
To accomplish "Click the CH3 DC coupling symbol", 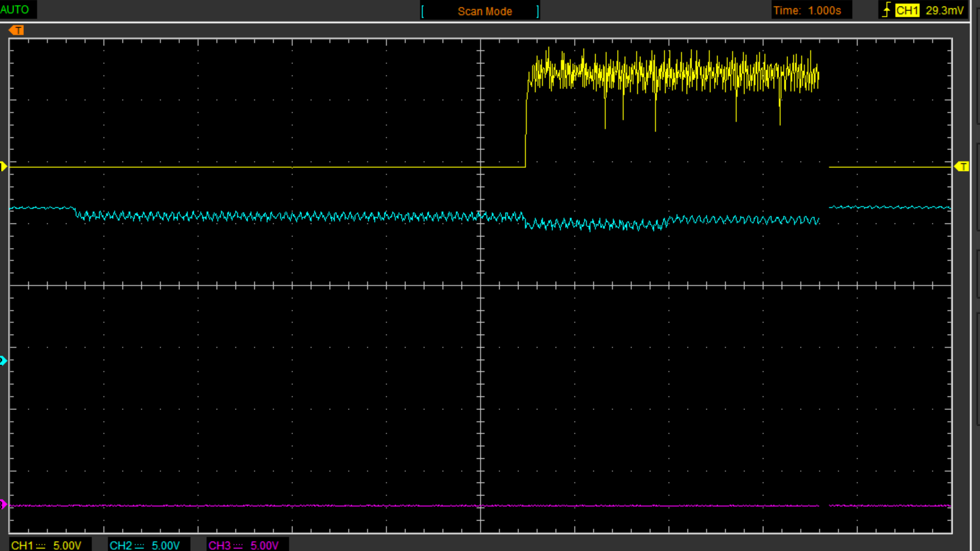I will (238, 546).
